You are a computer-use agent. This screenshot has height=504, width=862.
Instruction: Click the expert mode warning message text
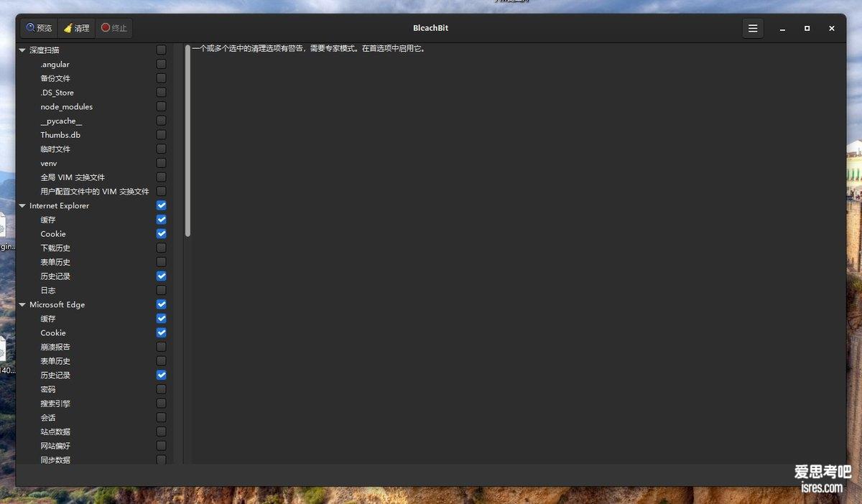coord(309,49)
